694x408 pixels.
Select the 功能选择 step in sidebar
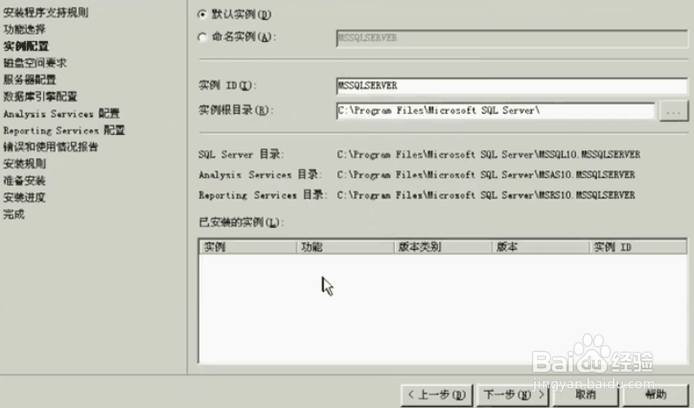coord(24,29)
